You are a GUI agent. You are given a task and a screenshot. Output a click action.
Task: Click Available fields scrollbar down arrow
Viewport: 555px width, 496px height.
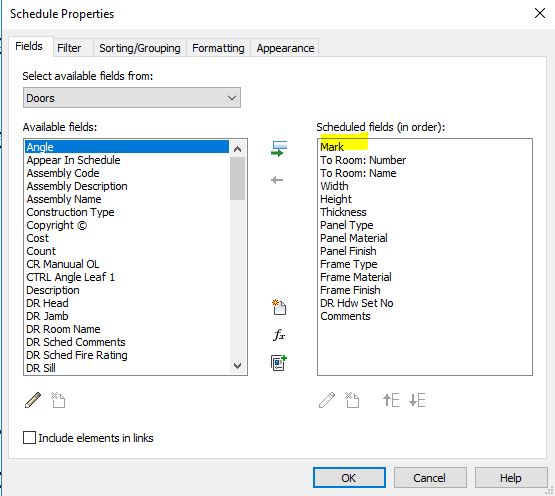(x=238, y=366)
